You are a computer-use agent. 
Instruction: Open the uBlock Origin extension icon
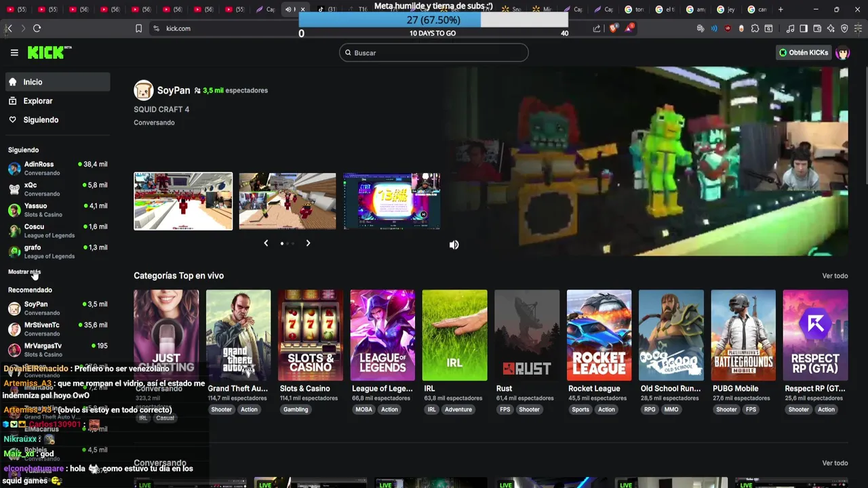click(728, 28)
